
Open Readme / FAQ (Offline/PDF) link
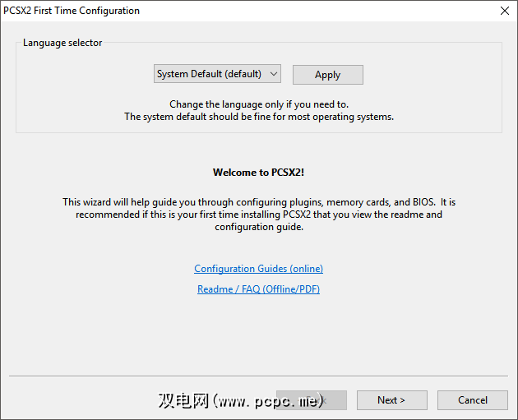(259, 289)
